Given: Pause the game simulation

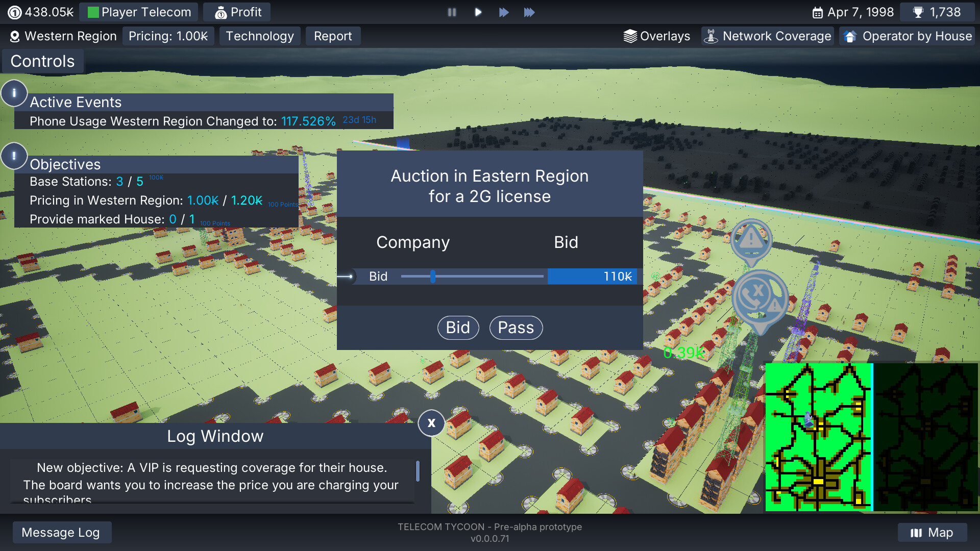Looking at the screenshot, I should point(452,12).
